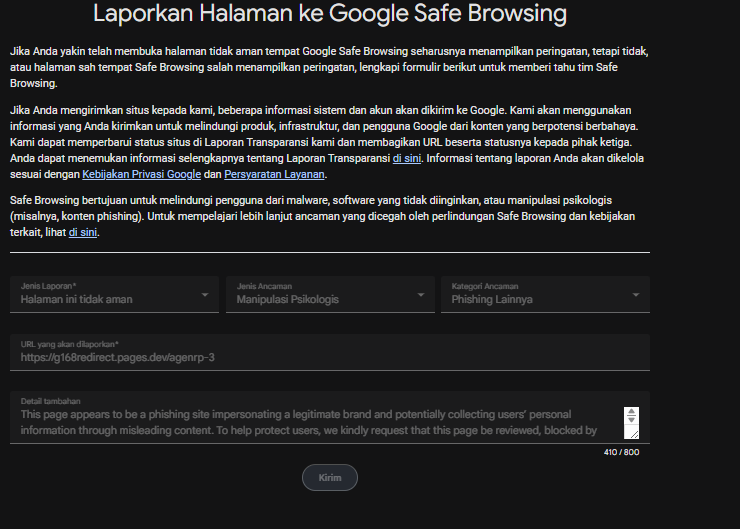Follow the Laporan Transparansi 'di sini' link
The width and height of the screenshot is (740, 529).
[x=406, y=158]
